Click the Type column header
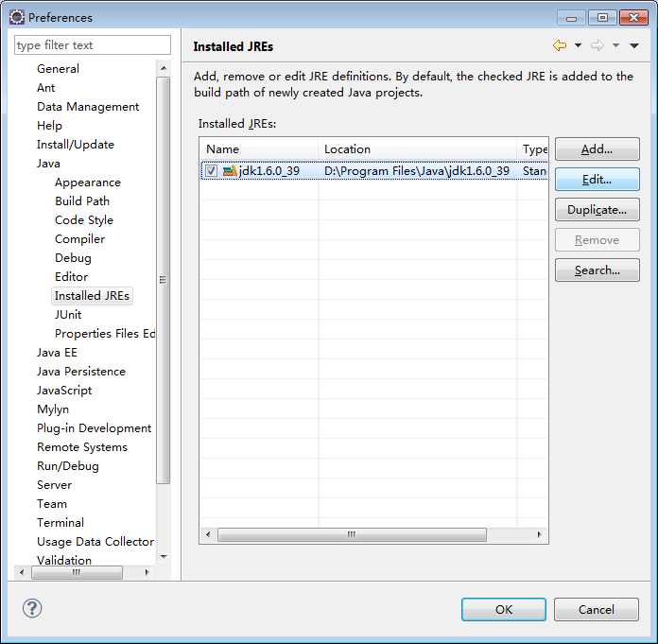This screenshot has width=658, height=644. [x=532, y=149]
